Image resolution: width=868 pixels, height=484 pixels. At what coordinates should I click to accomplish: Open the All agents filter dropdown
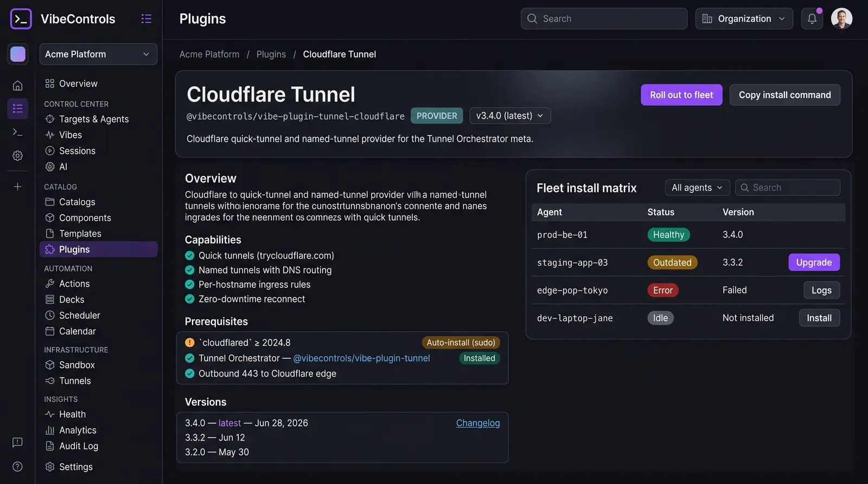point(697,188)
